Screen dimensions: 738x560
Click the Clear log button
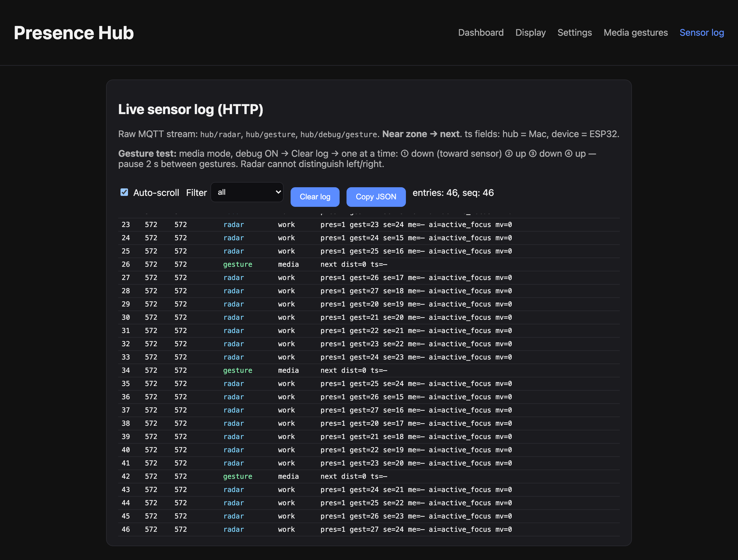click(315, 197)
